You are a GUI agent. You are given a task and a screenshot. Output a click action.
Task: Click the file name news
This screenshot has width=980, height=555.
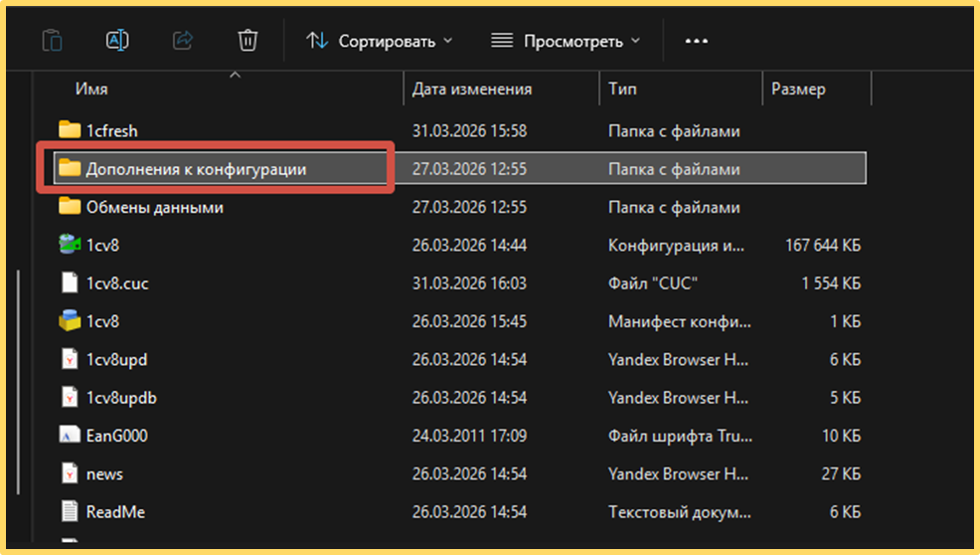tap(104, 474)
